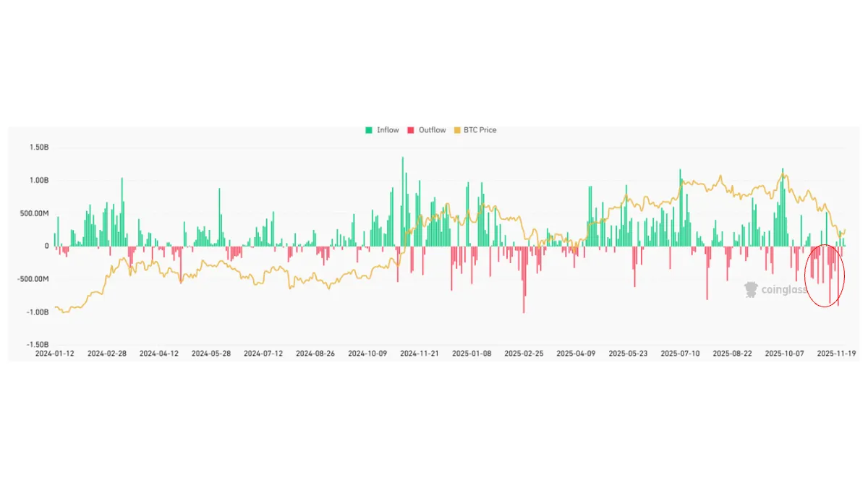Click the 500.00M y-axis label

point(35,213)
